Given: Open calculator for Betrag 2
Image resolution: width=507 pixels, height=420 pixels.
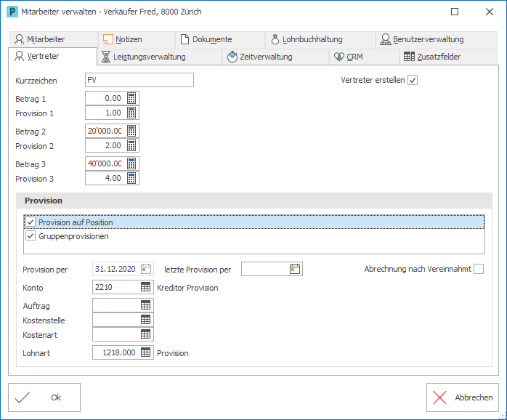Looking at the screenshot, I should 131,131.
